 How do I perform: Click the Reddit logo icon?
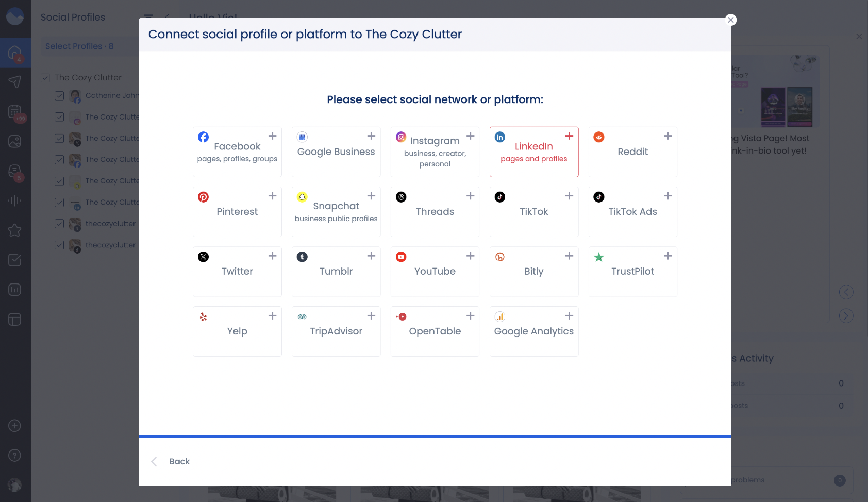pyautogui.click(x=599, y=137)
